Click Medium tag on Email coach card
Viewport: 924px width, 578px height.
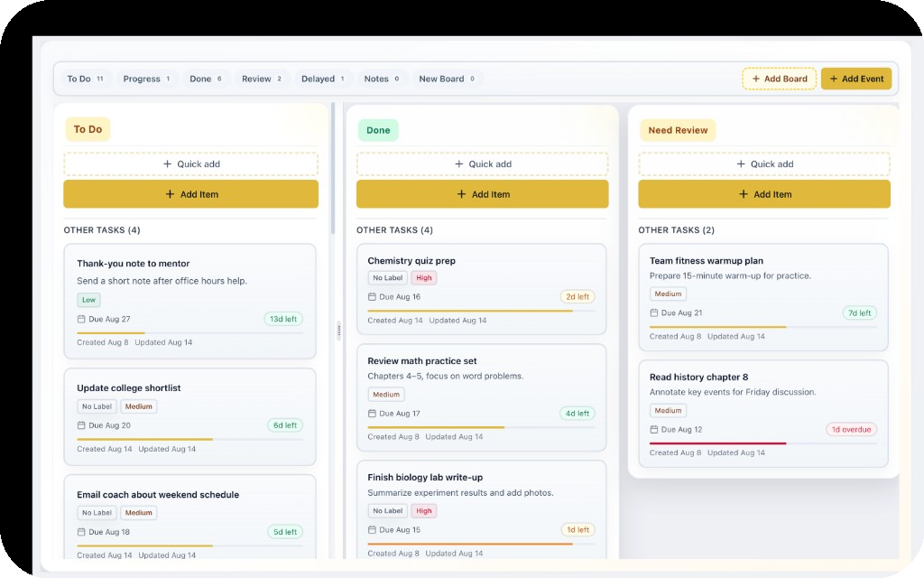pos(138,513)
